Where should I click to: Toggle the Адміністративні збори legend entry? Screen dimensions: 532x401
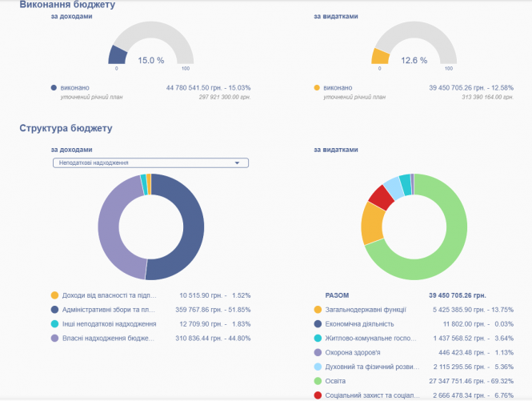(107, 309)
